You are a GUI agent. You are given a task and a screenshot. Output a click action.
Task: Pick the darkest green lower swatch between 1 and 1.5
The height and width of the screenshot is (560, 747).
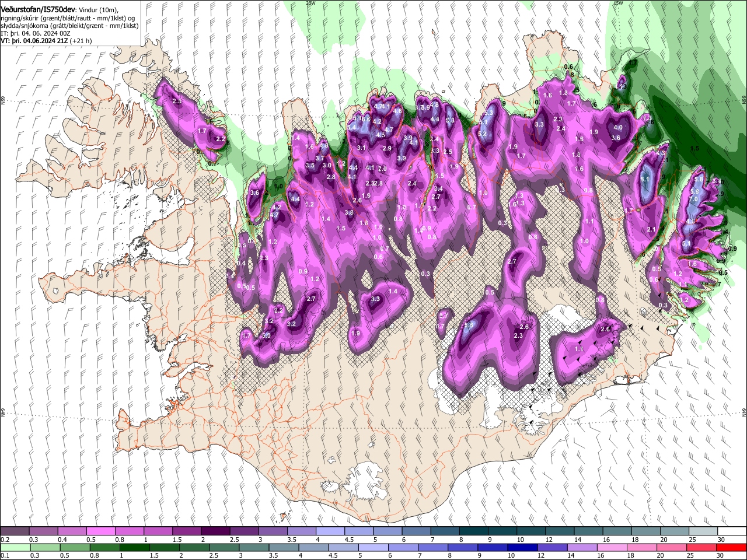(x=134, y=547)
